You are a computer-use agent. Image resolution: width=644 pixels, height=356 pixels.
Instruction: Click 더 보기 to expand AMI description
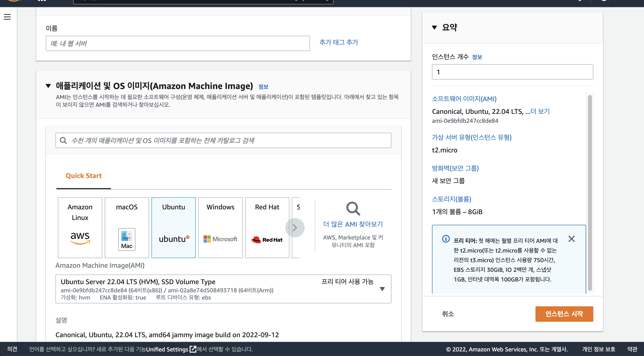pyautogui.click(x=540, y=111)
